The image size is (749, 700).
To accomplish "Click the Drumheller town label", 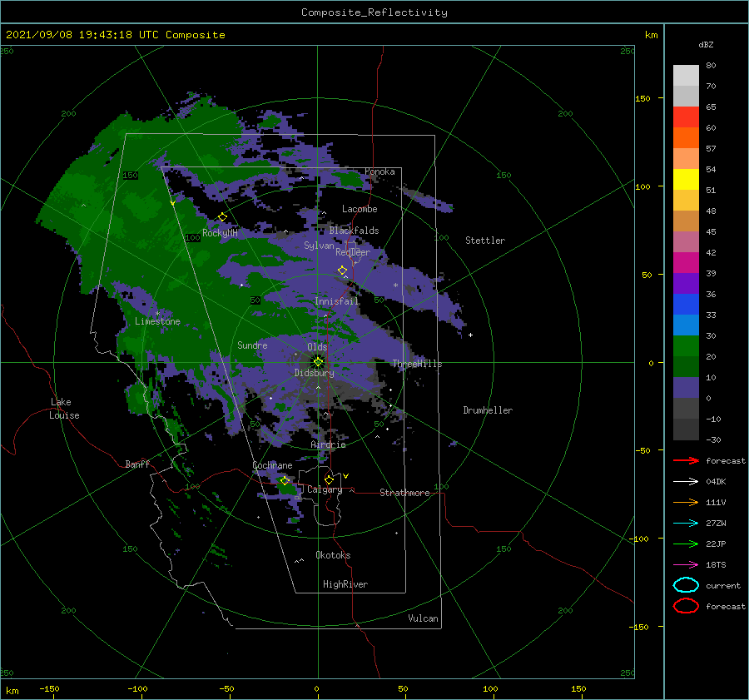I will pyautogui.click(x=488, y=410).
